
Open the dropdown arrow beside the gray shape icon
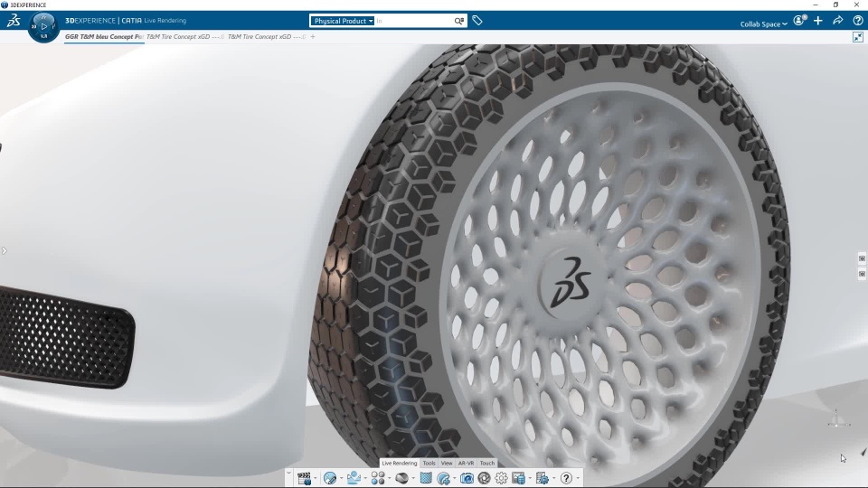(413, 478)
